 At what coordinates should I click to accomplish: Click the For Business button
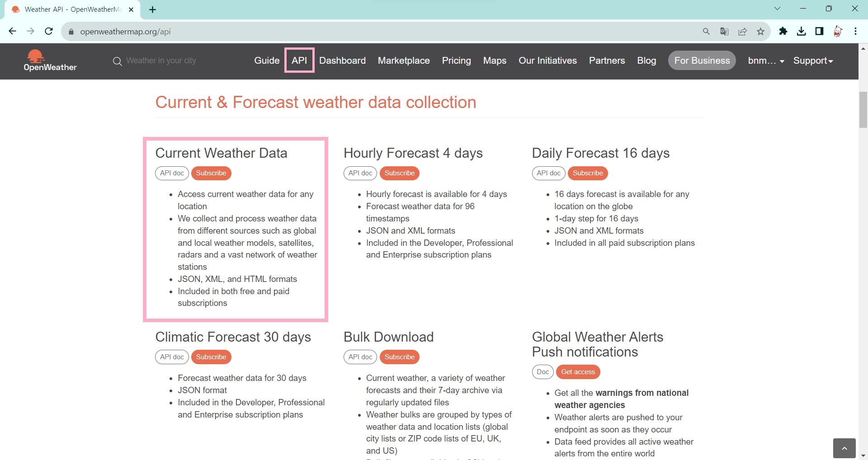coord(702,61)
